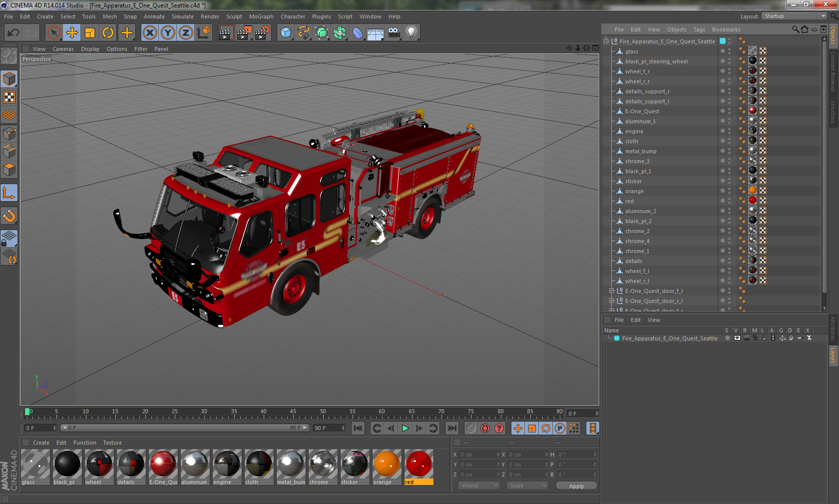Viewport: 839px width, 504px height.
Task: Open the Character menu
Action: (x=293, y=16)
